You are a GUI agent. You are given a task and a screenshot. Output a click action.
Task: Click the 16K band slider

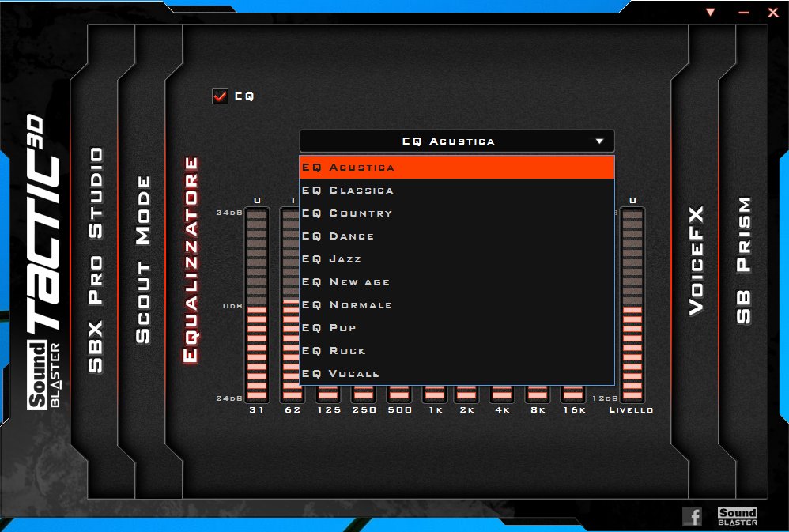pyautogui.click(x=573, y=394)
